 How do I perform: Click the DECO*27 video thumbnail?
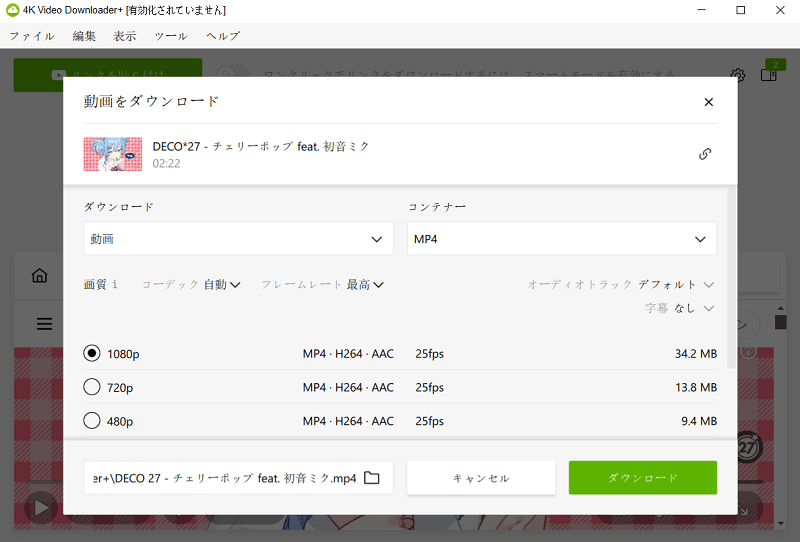(x=113, y=154)
